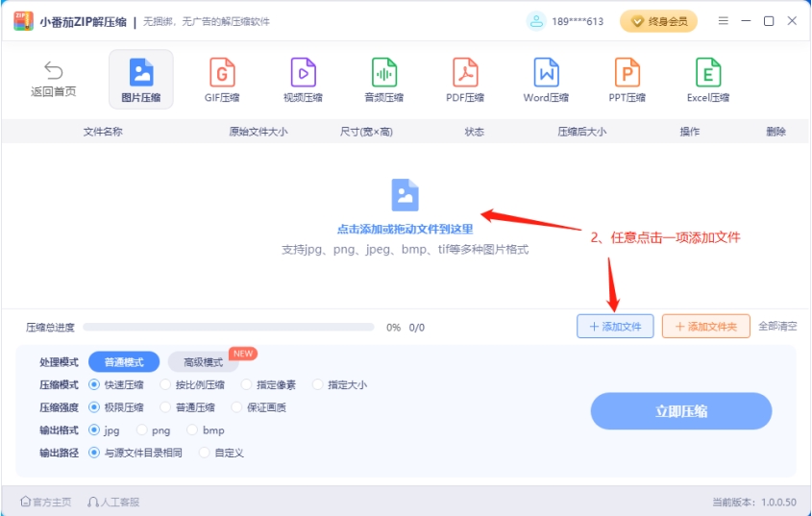
Task: Open the PDF压缩 compression tool
Action: point(465,73)
